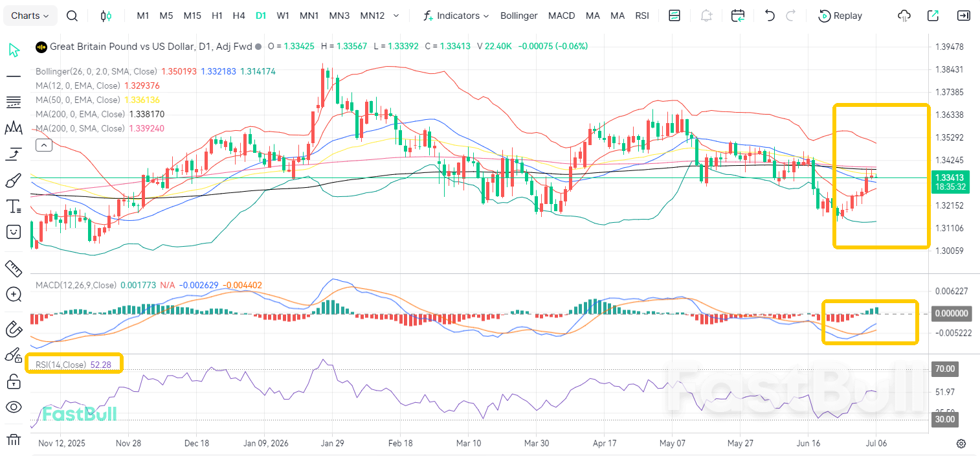Click the RSI 70.00 level label

point(946,369)
